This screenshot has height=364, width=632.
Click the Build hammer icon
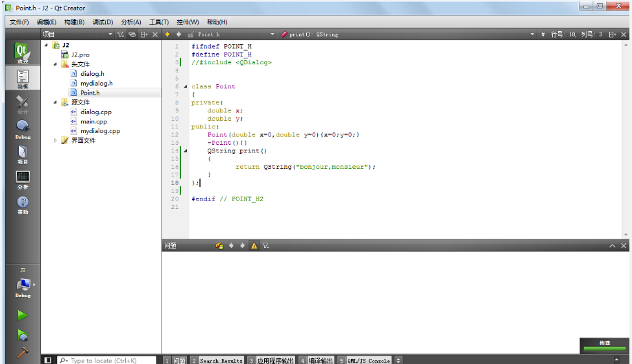click(x=23, y=354)
